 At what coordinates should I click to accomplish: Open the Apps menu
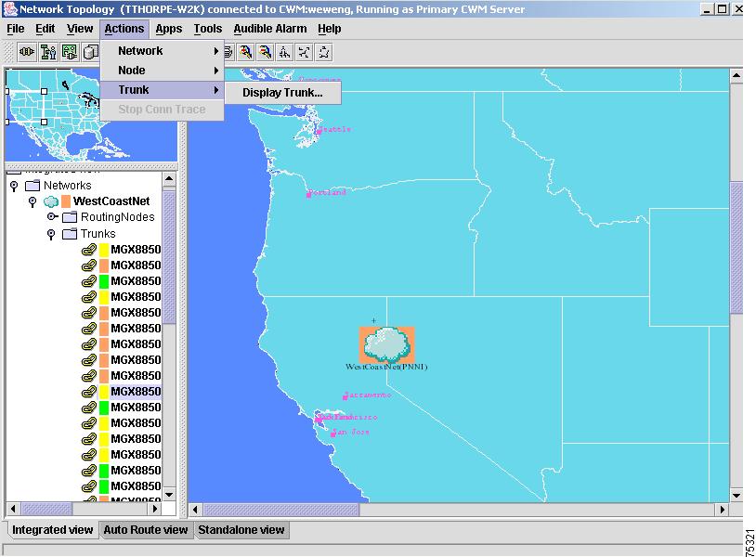tap(169, 29)
